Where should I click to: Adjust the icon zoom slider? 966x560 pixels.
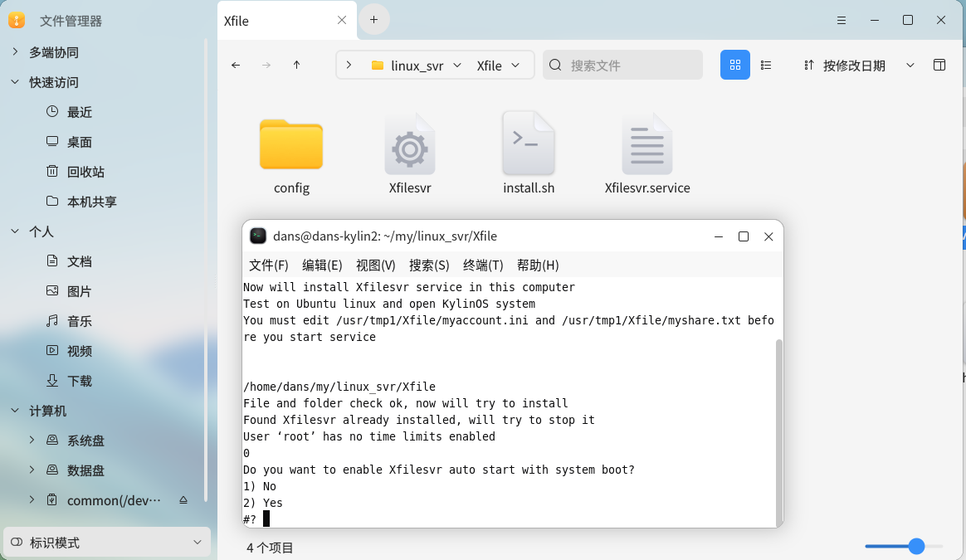916,546
